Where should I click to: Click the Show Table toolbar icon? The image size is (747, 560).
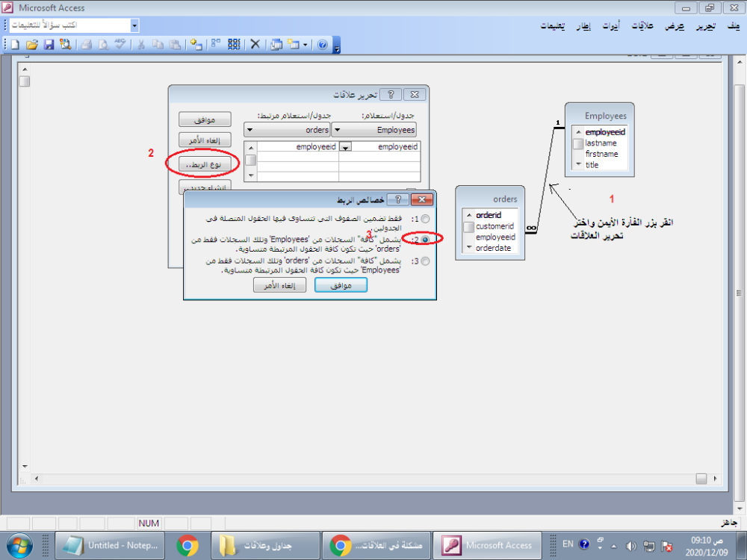pos(196,45)
